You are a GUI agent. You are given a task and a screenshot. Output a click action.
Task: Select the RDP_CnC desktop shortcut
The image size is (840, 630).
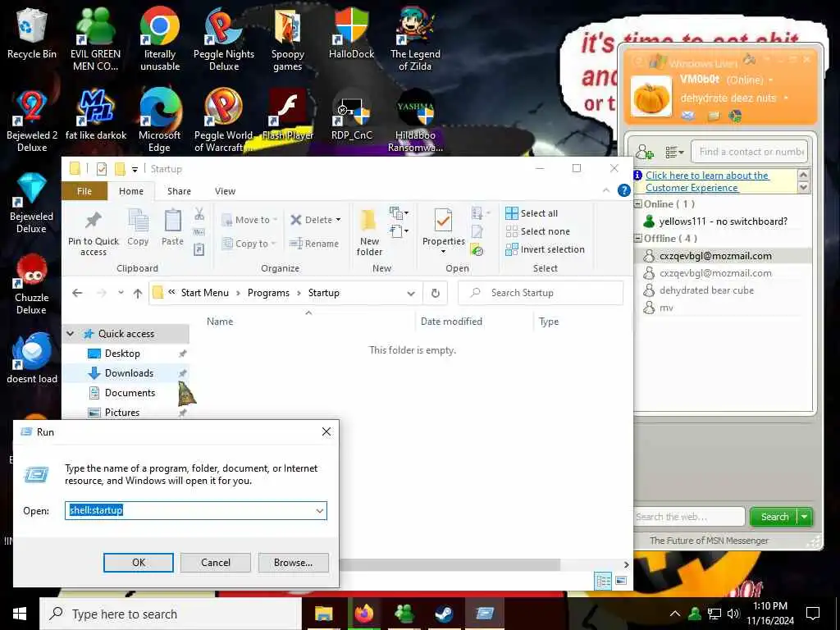(x=351, y=115)
